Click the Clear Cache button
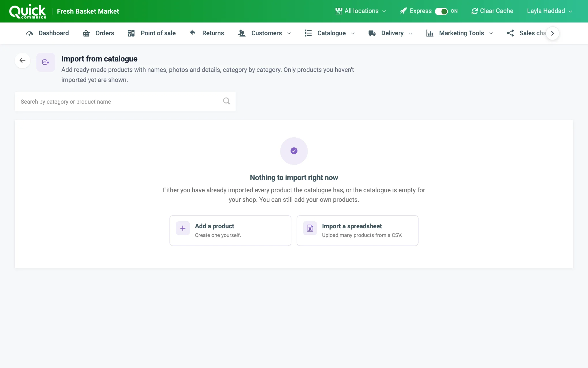This screenshot has width=588, height=368. click(x=492, y=11)
